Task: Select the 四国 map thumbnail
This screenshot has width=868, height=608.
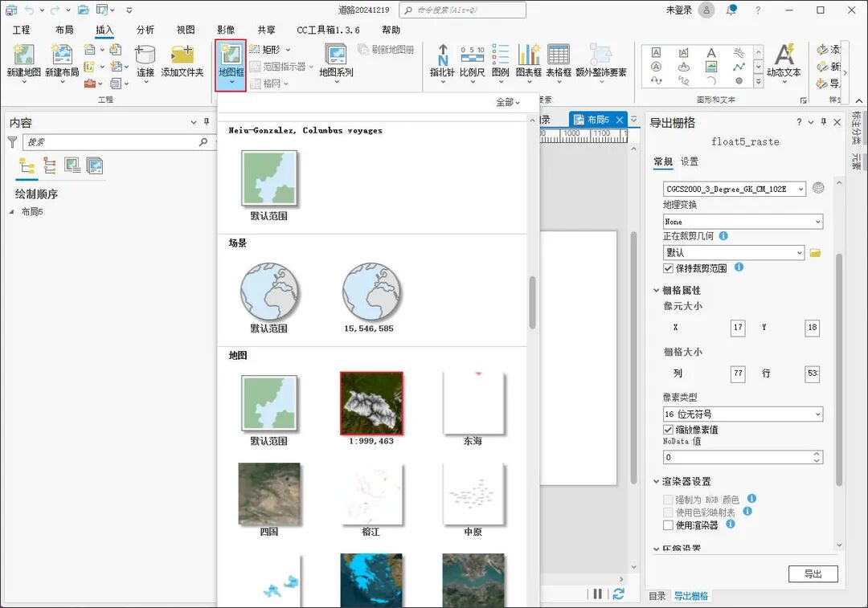Action: tap(269, 494)
